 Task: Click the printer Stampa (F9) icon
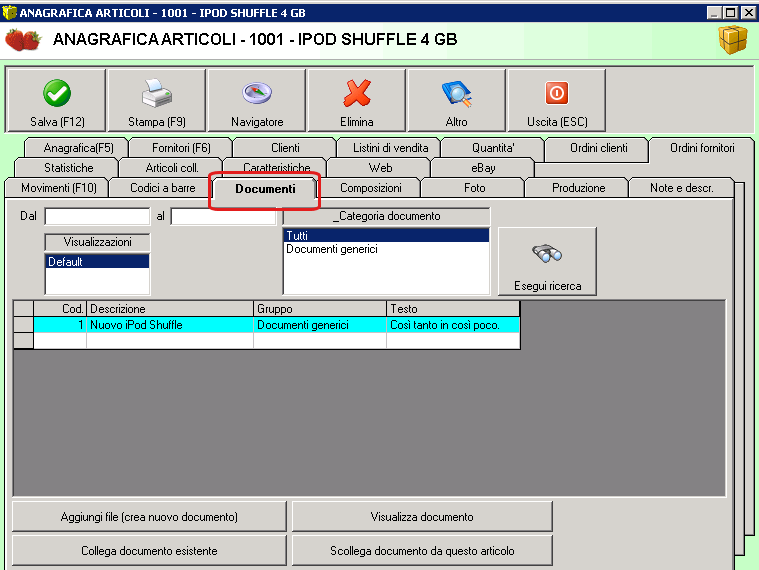[x=157, y=93]
